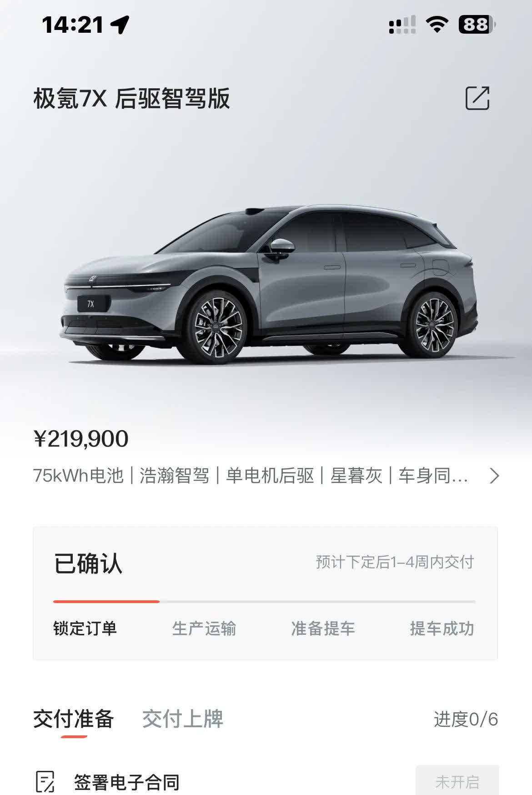Tap the cellular signal bars icon

[402, 25]
